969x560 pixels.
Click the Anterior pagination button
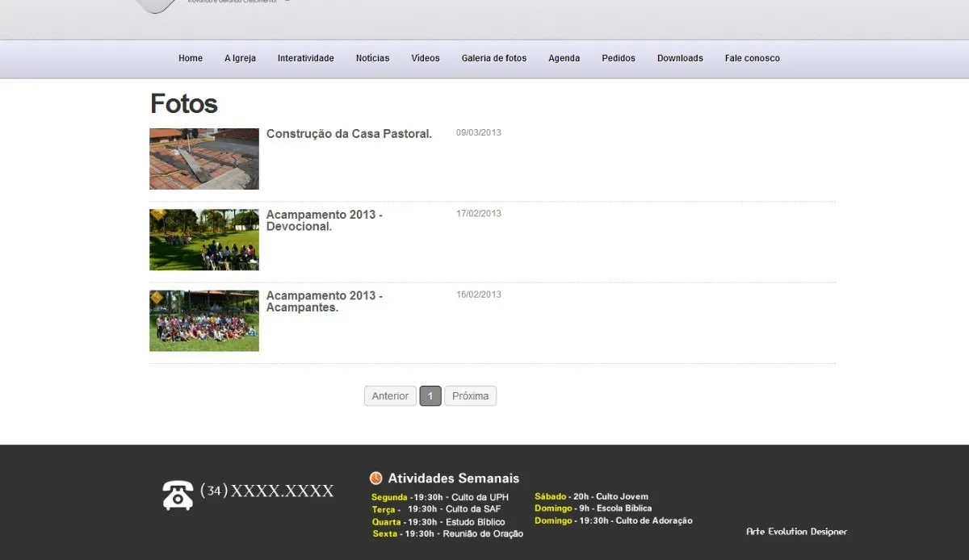pyautogui.click(x=390, y=396)
